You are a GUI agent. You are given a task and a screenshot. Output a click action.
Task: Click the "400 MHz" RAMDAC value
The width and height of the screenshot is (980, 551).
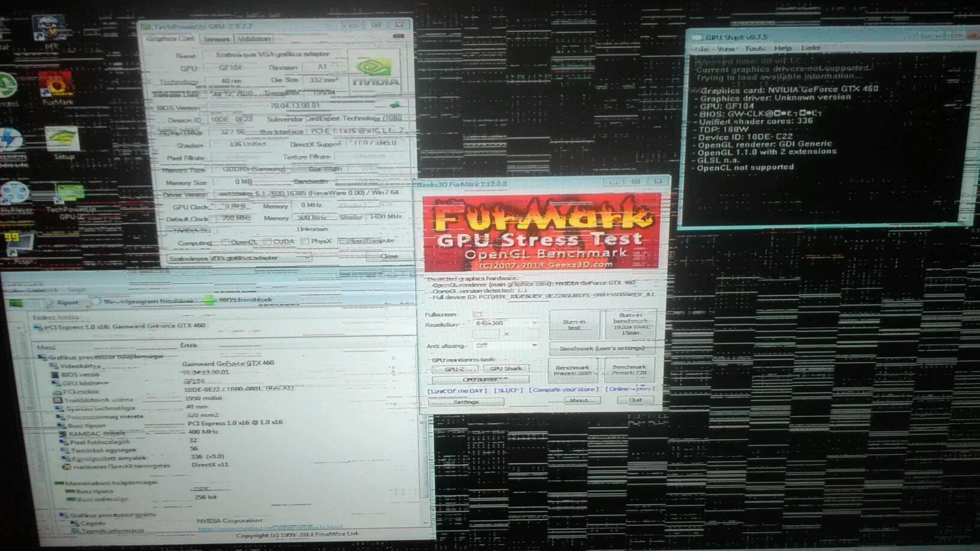203,432
